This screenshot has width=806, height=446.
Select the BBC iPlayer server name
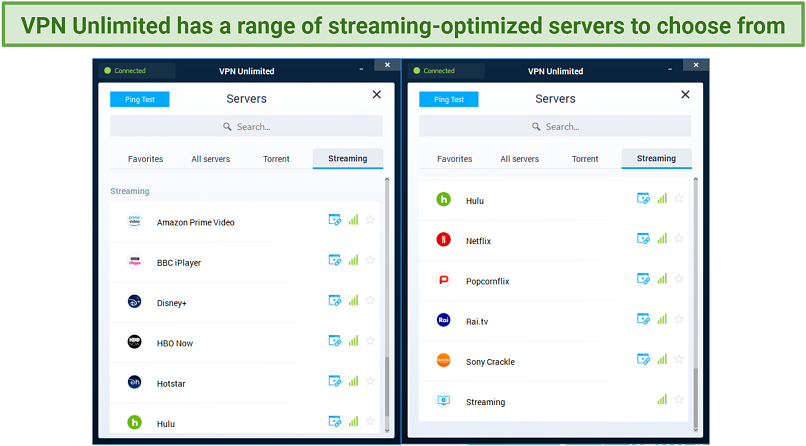(179, 263)
